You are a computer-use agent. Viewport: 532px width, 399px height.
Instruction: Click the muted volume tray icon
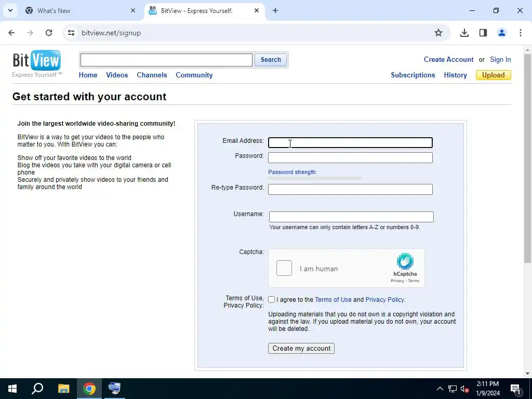(465, 389)
